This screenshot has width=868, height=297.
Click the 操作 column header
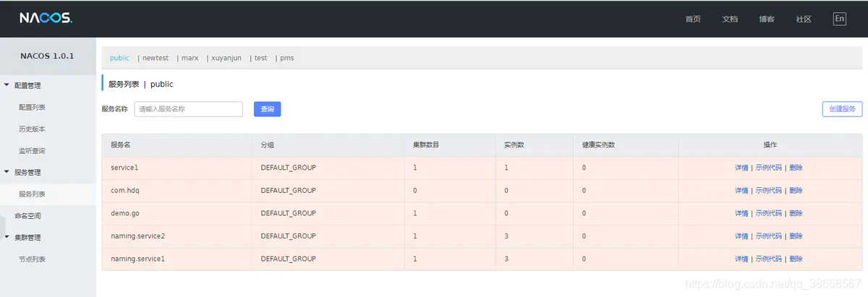[x=770, y=145]
